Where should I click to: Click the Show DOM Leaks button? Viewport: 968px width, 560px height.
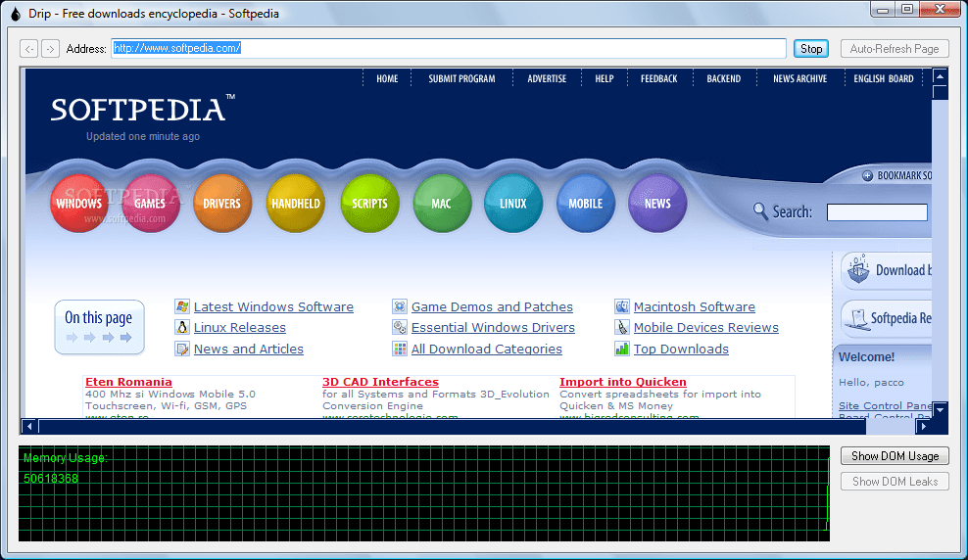pyautogui.click(x=895, y=481)
